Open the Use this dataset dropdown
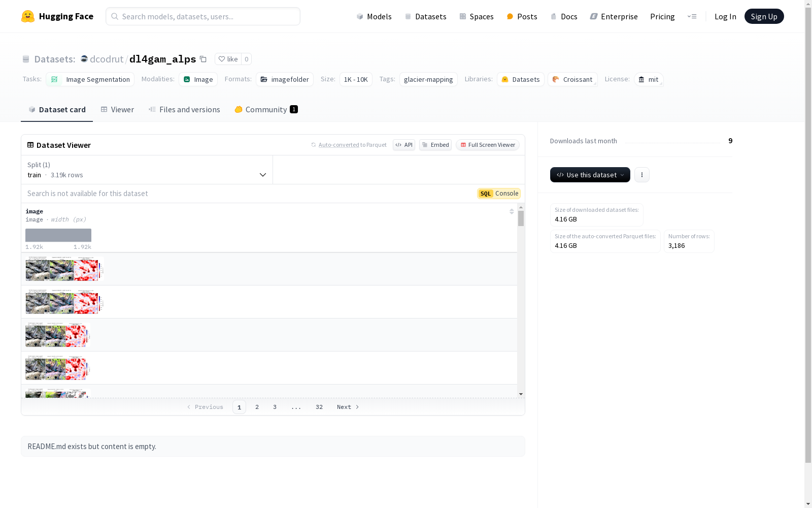This screenshot has height=508, width=812. click(590, 175)
